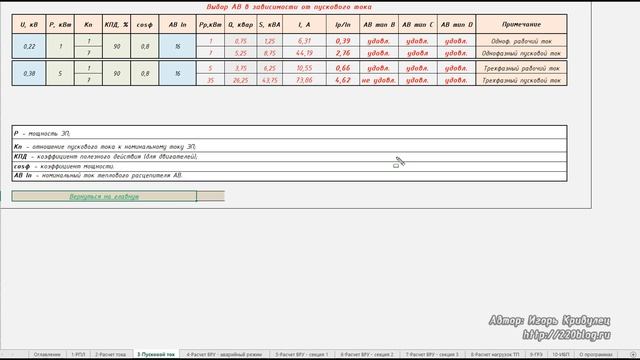Viewport: 640px width, 360px height.
Task: Select the Однофазный пусковой ток note
Action: (x=521, y=53)
